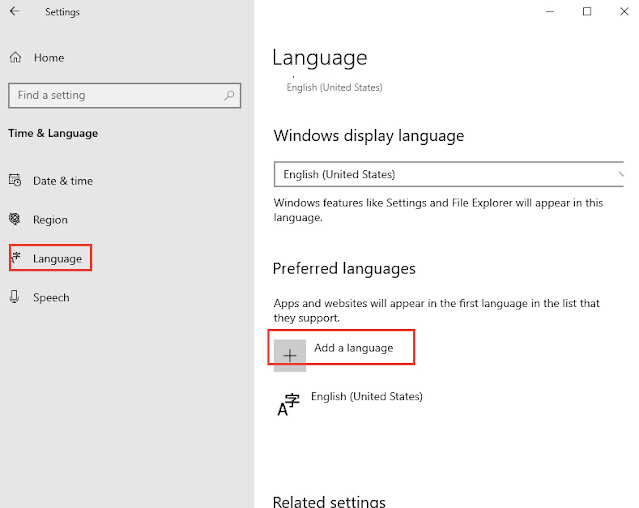Click the search magnifier icon
639x508 pixels.
229,95
